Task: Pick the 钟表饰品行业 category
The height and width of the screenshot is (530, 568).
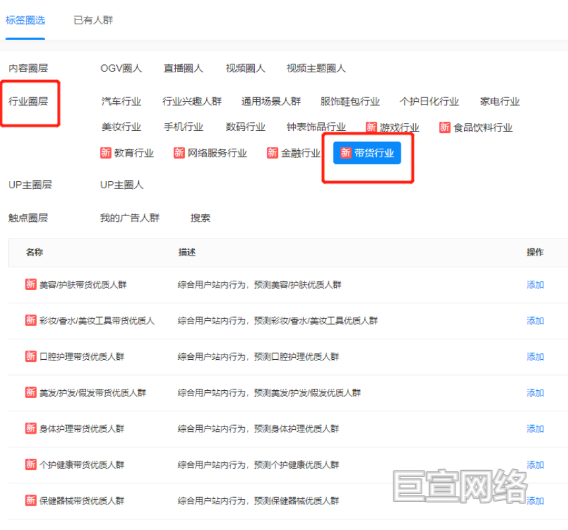Action: point(316,127)
